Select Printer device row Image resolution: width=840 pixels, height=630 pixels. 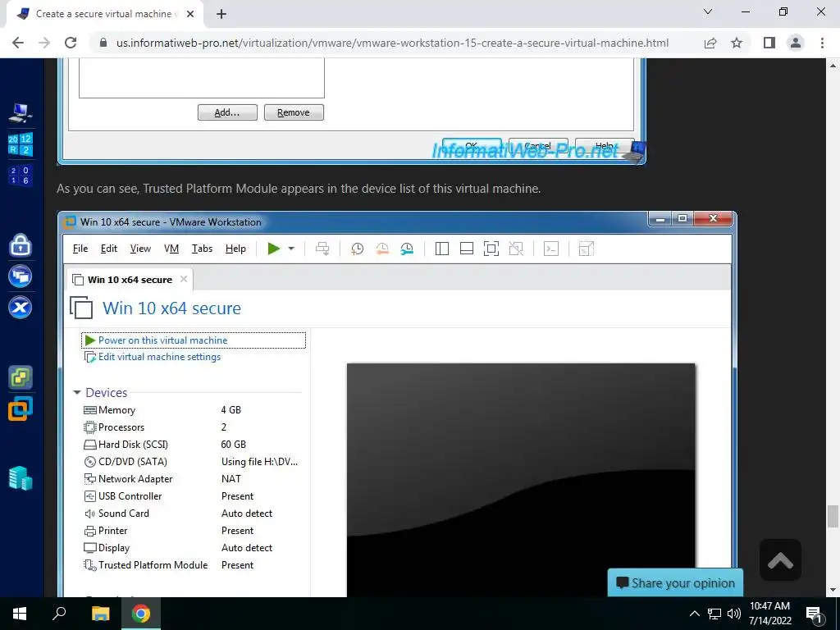[x=193, y=531]
